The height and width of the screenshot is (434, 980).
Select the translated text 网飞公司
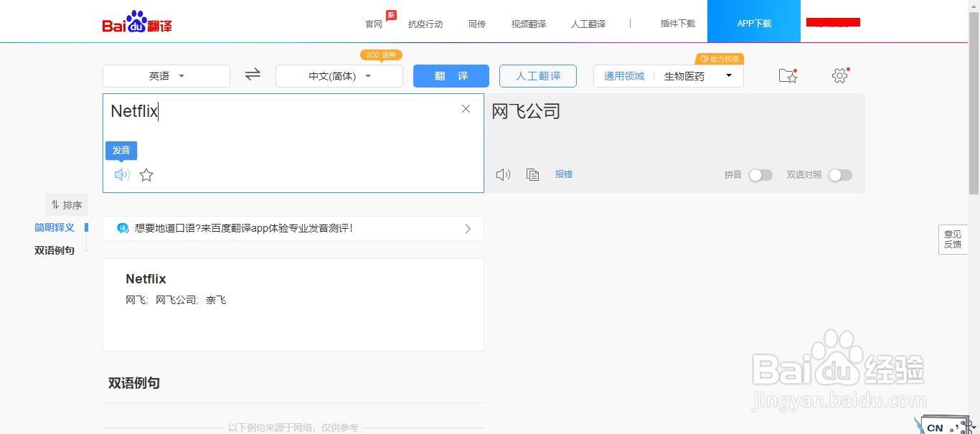click(x=526, y=111)
